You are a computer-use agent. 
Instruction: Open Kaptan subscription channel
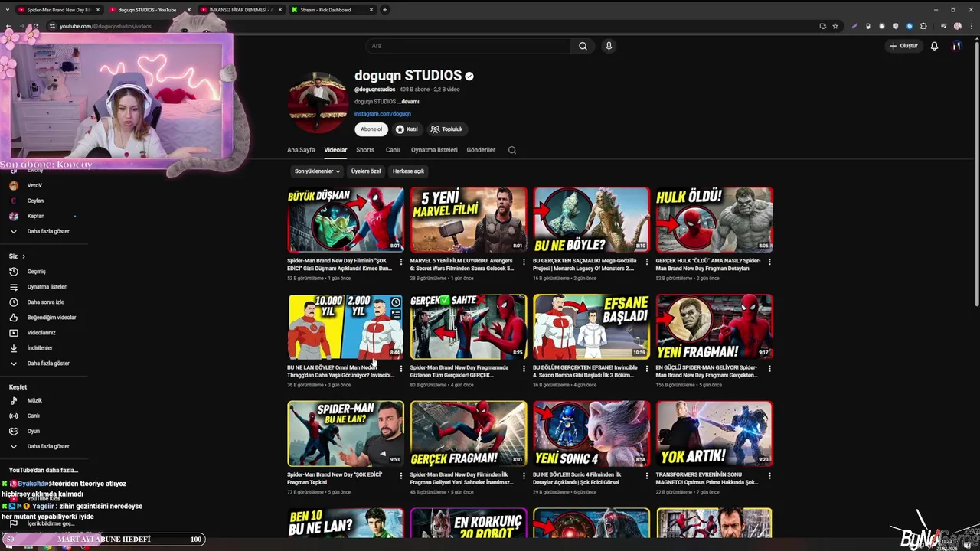click(35, 216)
